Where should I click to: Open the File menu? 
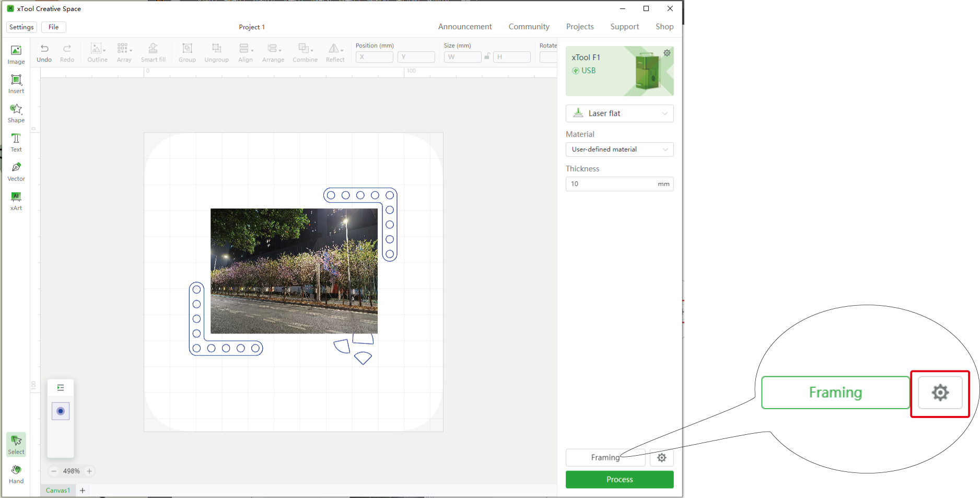point(53,27)
